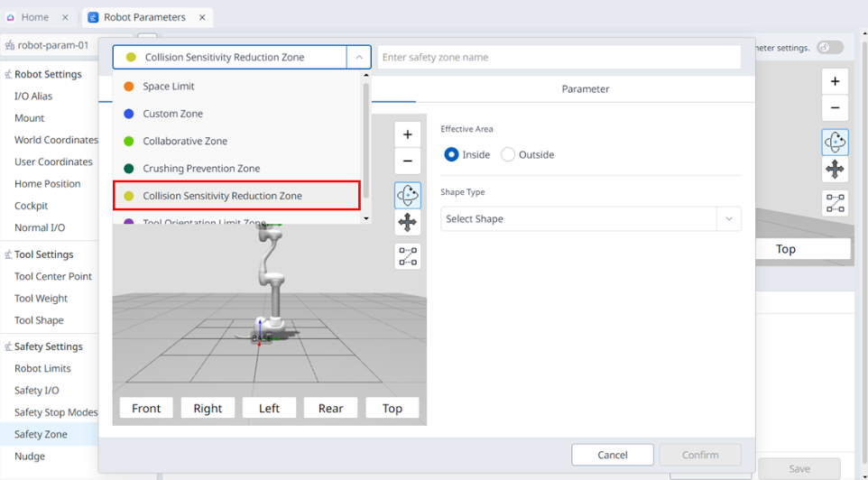Collapse the safety zone type dropdown arrow

point(358,58)
